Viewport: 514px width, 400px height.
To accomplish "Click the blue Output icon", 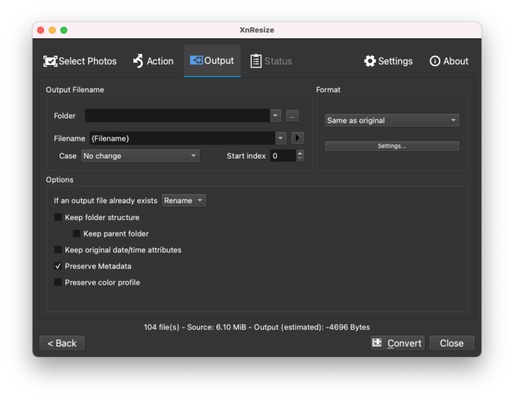I will (196, 60).
